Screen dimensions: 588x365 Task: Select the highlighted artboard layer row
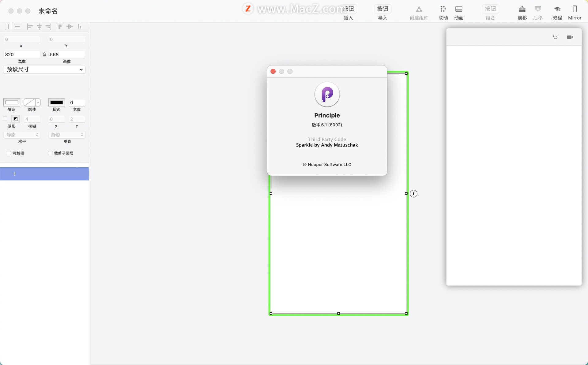pos(44,174)
